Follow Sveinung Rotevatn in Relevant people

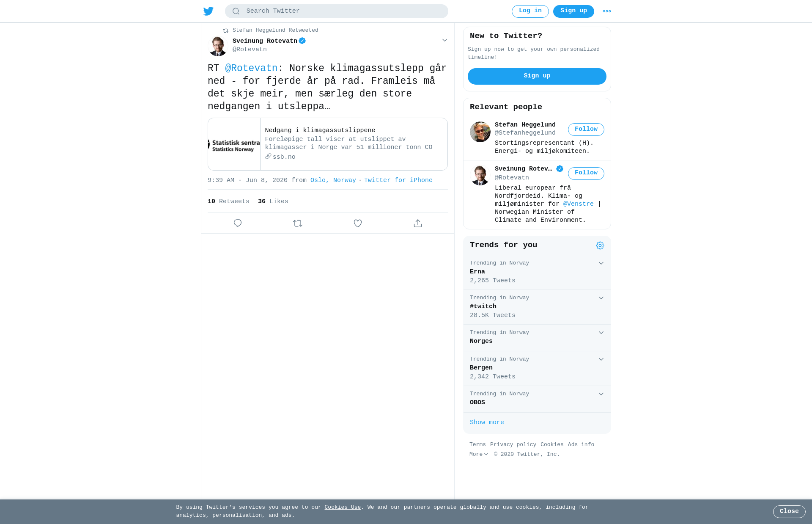[586, 173]
